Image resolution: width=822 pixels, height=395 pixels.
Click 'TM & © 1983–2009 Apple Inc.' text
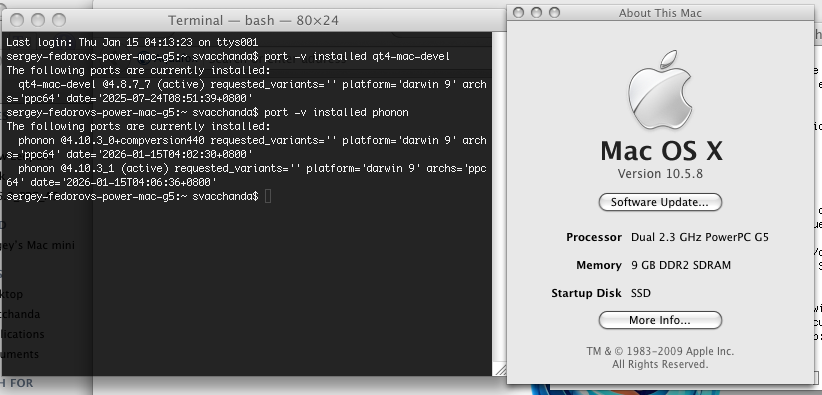(660, 351)
